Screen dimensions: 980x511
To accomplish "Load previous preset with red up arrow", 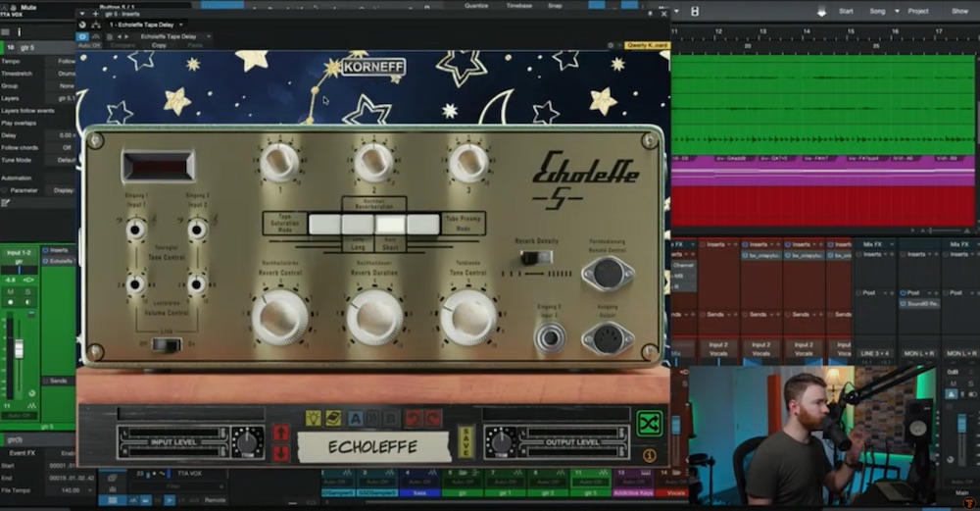I will pos(280,433).
